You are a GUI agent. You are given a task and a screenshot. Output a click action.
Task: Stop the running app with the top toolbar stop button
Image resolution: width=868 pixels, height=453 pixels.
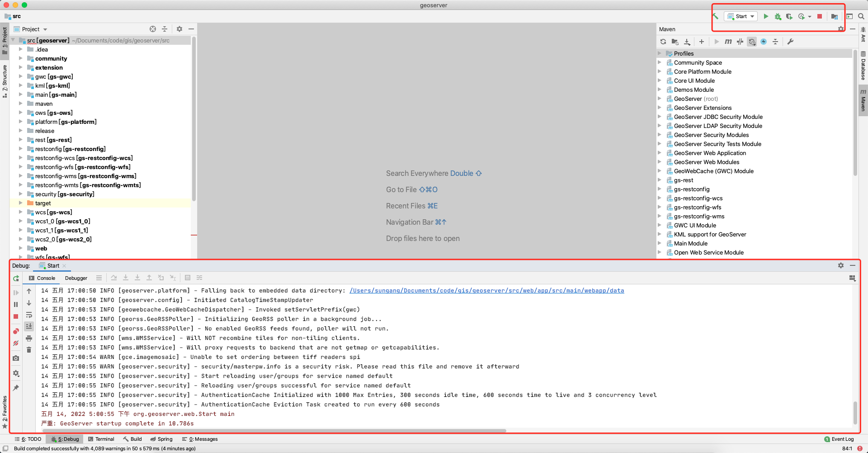pos(820,16)
